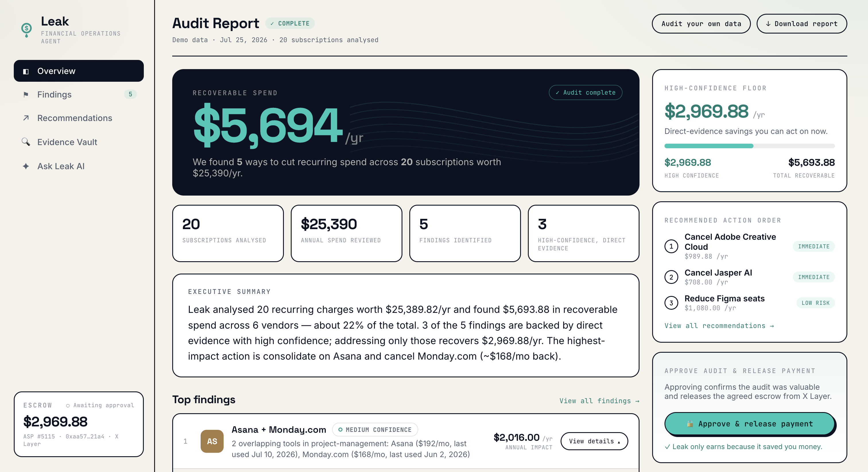
Task: Click the Evidence Vault magnifier icon
Action: (26, 142)
